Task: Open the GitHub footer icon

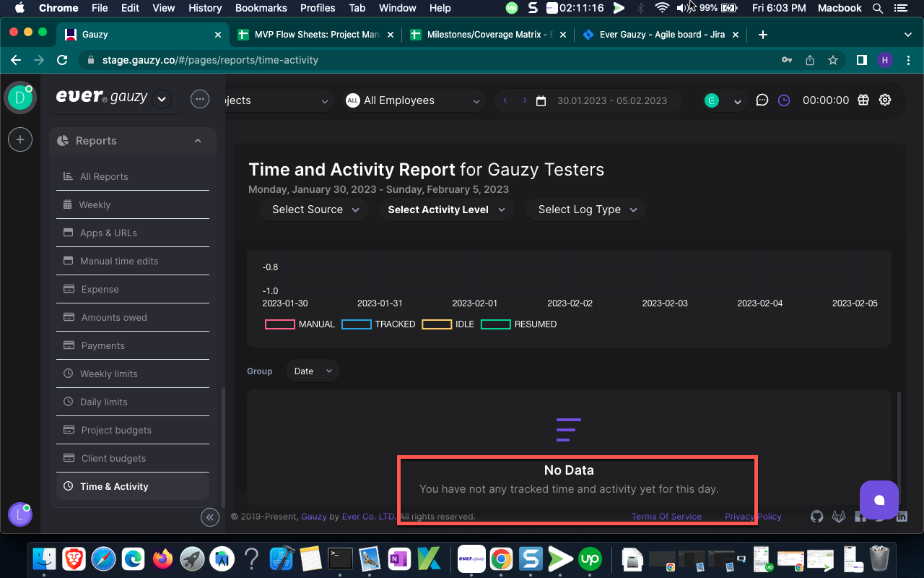Action: pyautogui.click(x=817, y=517)
